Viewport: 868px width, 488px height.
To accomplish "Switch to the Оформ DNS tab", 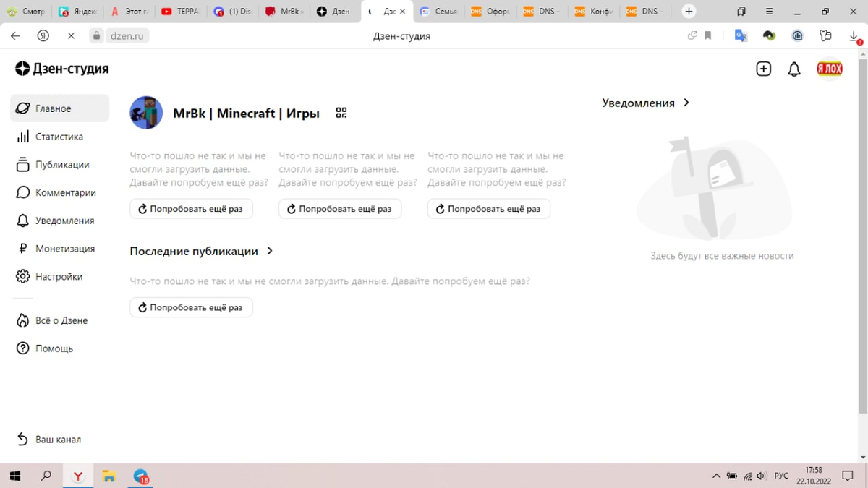I will coord(491,12).
